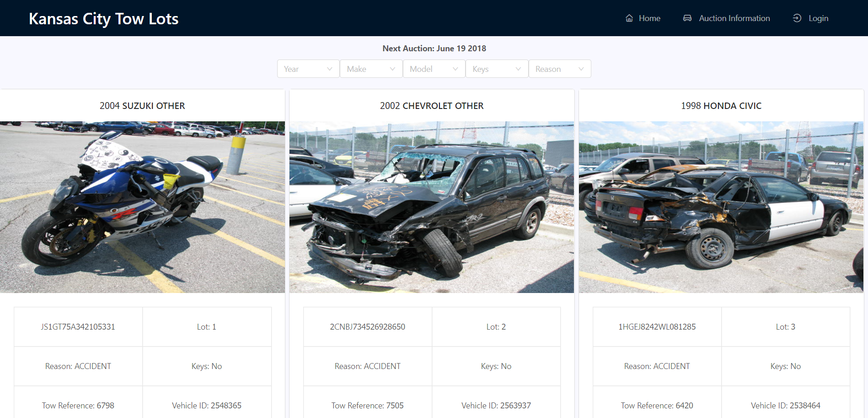Click the 2004 SUZUKI OTHER heading
The height and width of the screenshot is (418, 868).
coord(142,106)
